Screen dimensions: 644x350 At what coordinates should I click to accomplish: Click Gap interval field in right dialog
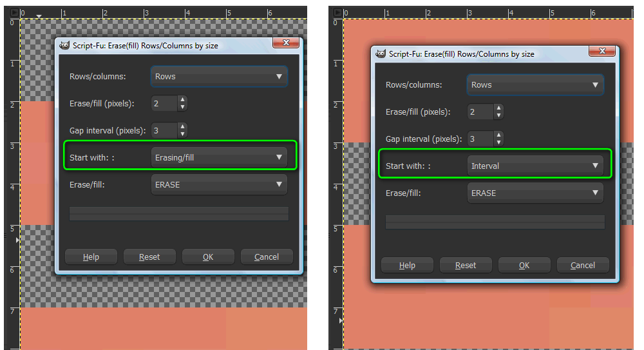481,139
